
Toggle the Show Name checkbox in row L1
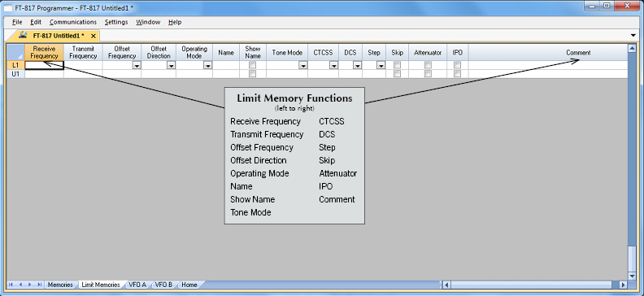[x=253, y=65]
